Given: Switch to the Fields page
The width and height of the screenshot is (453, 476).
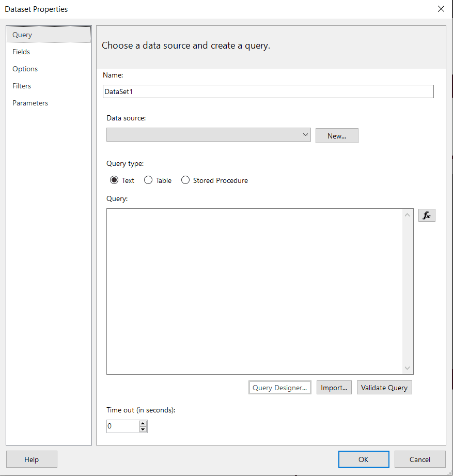Looking at the screenshot, I should click(49, 52).
